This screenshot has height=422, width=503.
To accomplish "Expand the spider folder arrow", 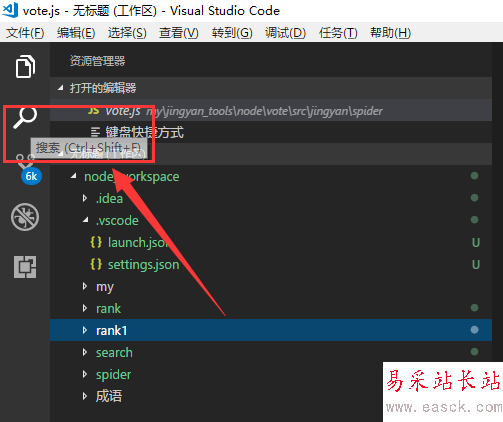I will coord(85,374).
